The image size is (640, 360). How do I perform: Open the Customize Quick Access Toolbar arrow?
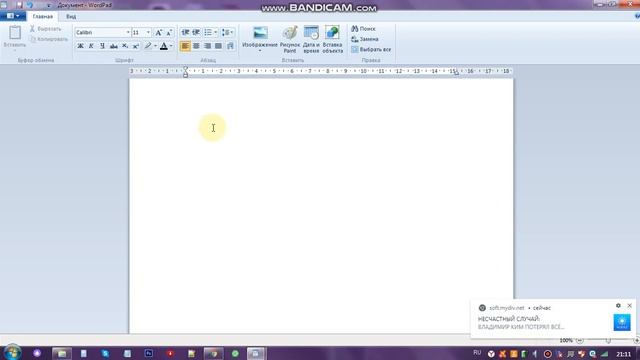coord(49,5)
